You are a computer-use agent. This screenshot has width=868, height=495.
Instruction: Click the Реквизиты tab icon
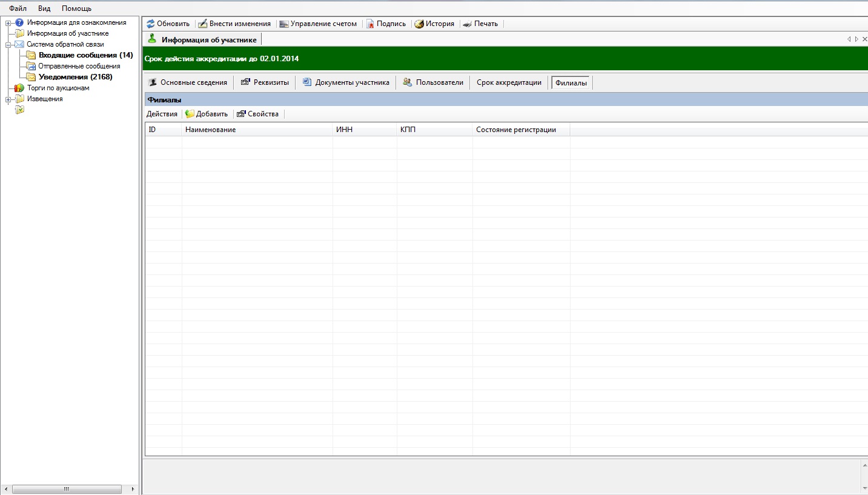pos(245,82)
